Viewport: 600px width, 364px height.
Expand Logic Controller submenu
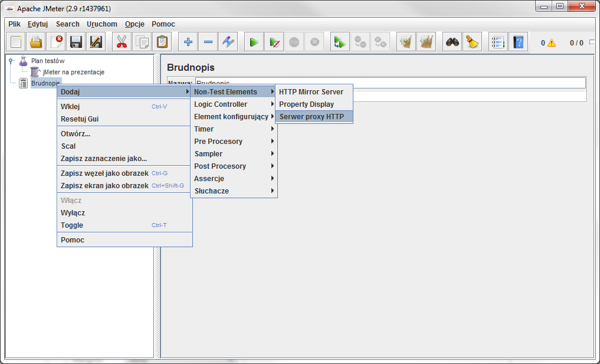coord(234,104)
